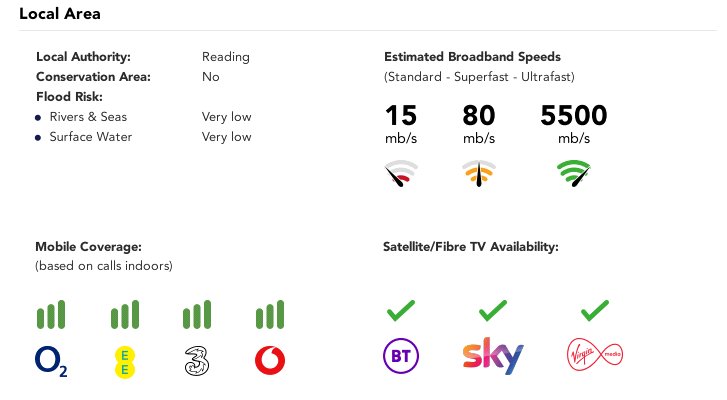The width and height of the screenshot is (727, 400).
Task: Select the Sky logo
Action: (x=493, y=356)
